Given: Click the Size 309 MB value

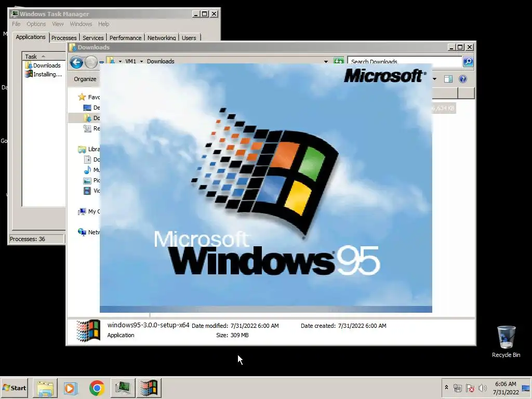Looking at the screenshot, I should (x=240, y=335).
